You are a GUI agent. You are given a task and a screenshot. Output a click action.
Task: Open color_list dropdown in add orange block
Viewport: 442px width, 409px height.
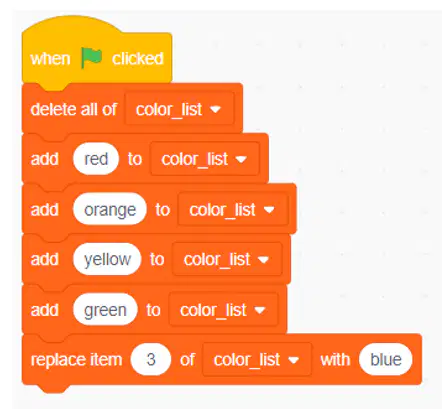click(233, 209)
